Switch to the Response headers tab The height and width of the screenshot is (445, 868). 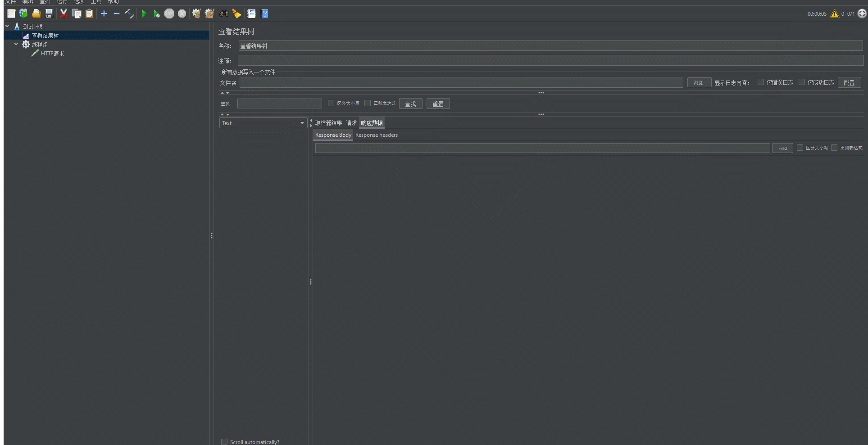[377, 135]
